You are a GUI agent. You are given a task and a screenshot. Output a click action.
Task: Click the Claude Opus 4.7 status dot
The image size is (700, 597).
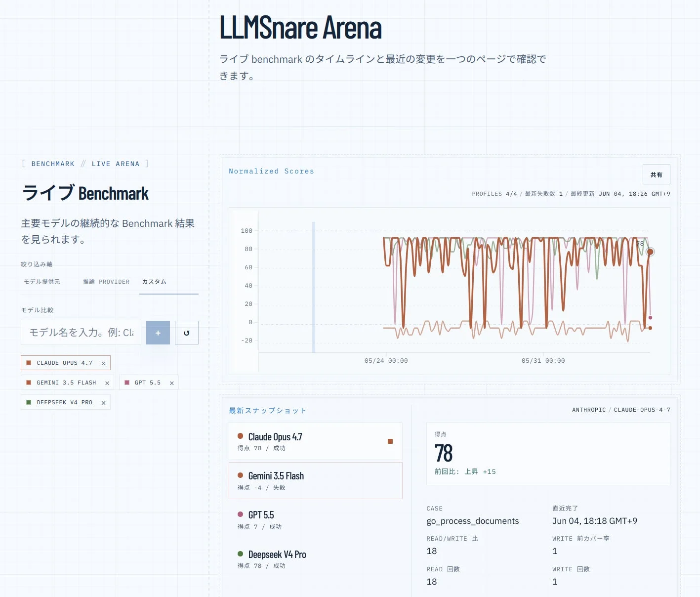tap(241, 436)
